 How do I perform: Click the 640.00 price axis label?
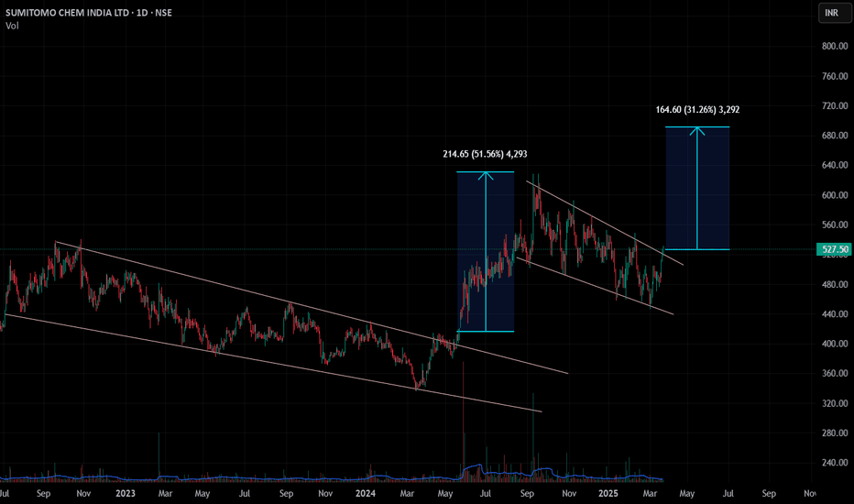click(x=835, y=165)
